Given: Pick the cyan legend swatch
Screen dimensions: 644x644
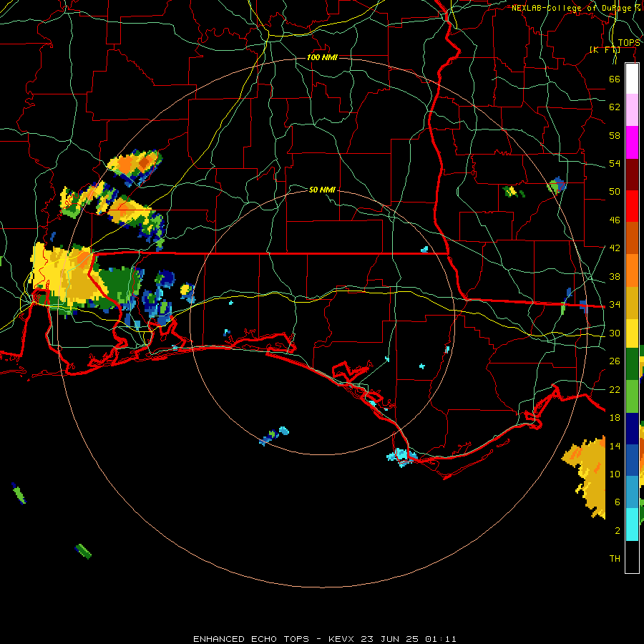Looking at the screenshot, I should (632, 525).
